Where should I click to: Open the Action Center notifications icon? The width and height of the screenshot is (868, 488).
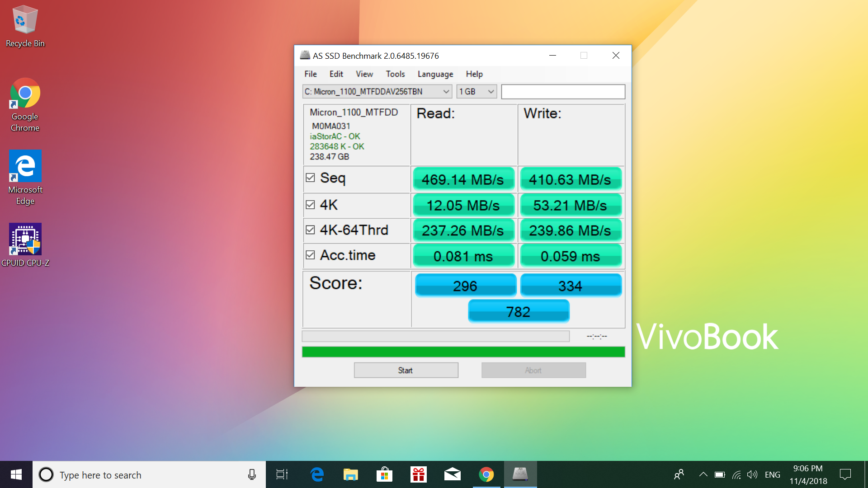click(845, 474)
